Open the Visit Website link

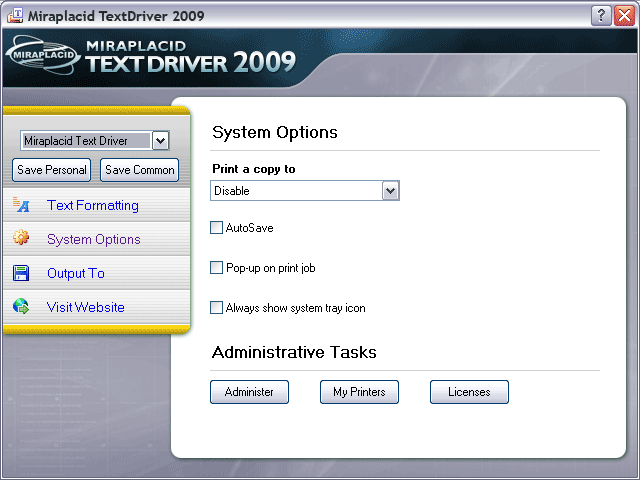pos(85,307)
